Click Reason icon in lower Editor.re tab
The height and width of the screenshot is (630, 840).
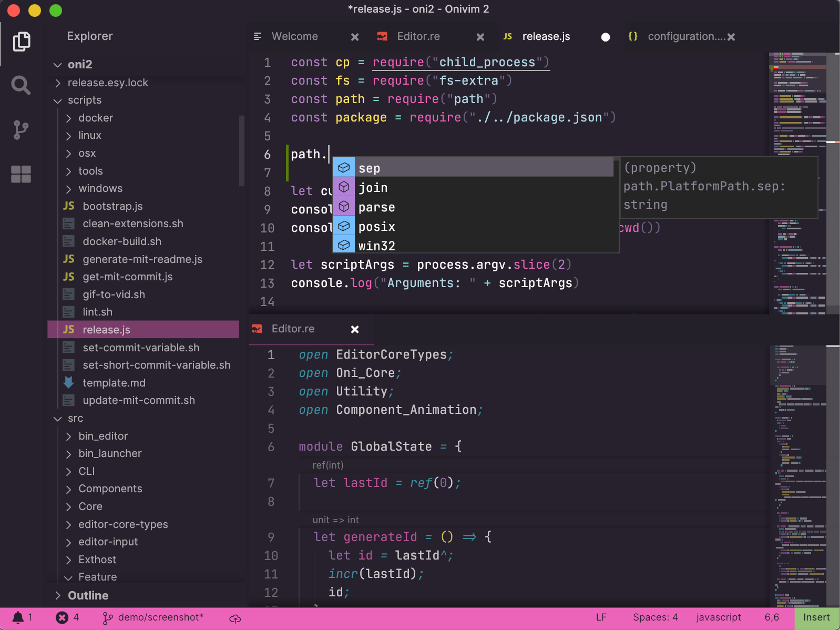pyautogui.click(x=257, y=329)
